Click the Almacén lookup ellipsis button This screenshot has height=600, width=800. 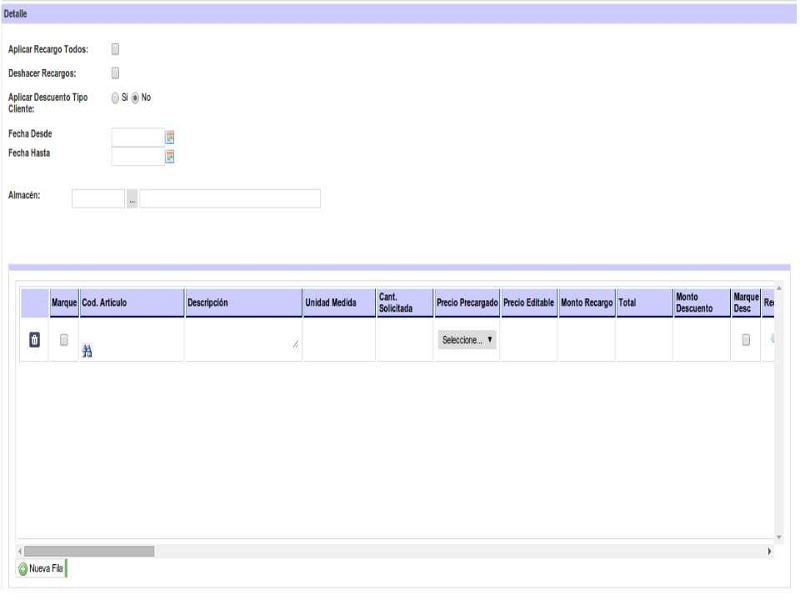tap(132, 199)
